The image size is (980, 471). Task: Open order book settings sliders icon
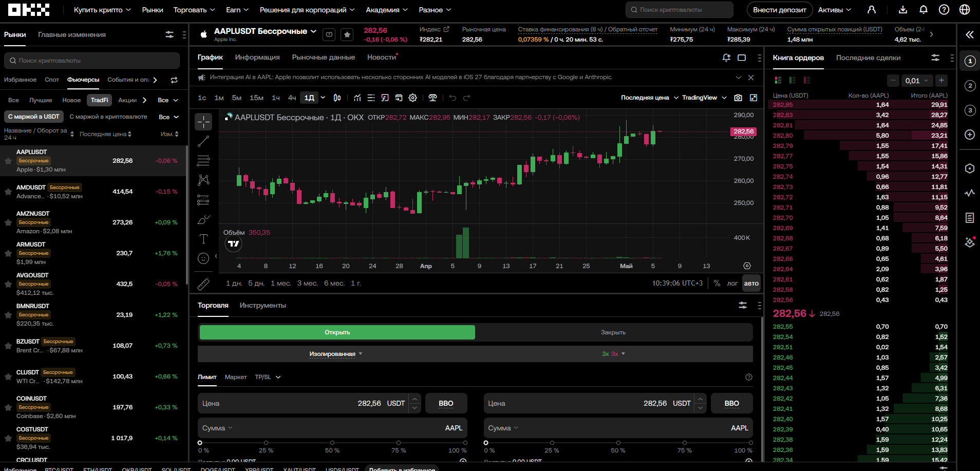[x=935, y=58]
